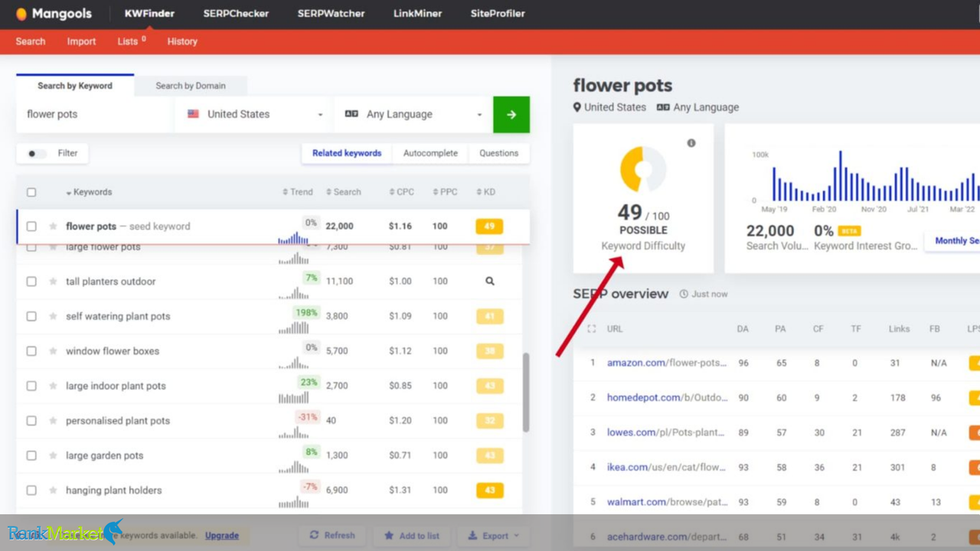Star the large indoor plant pots keyword

tap(53, 386)
